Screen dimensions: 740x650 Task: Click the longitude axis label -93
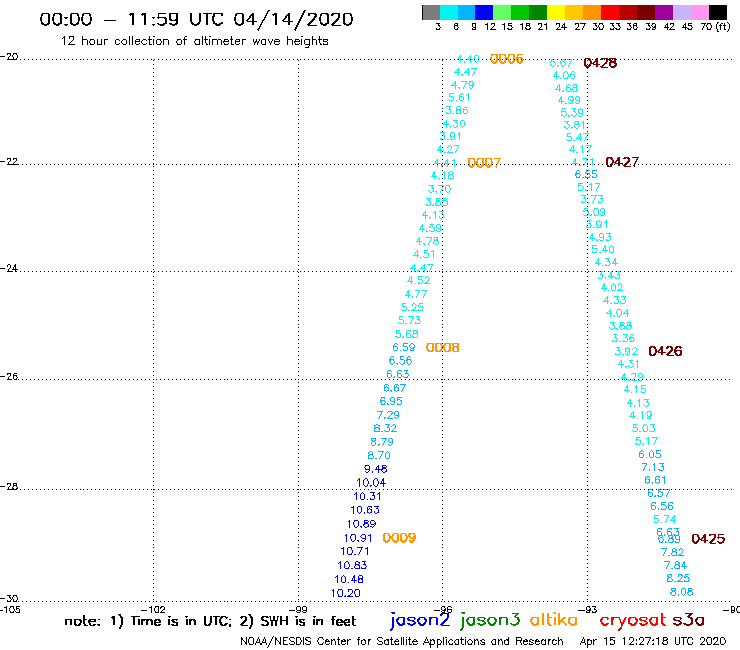click(588, 610)
